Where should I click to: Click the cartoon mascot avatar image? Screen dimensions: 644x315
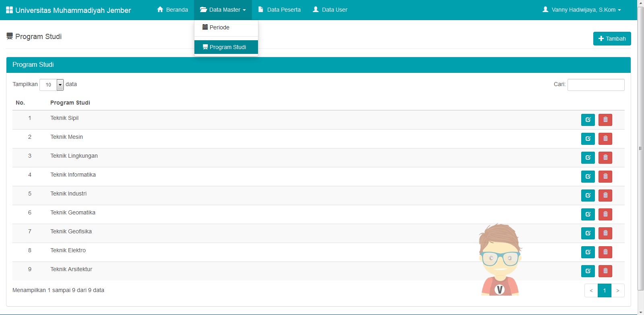(500, 260)
